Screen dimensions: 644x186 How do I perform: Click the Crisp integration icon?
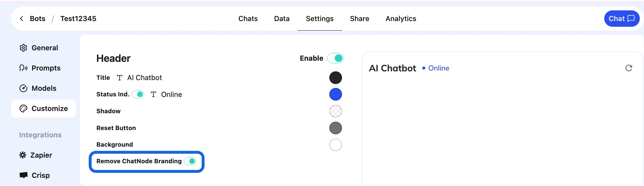24,175
